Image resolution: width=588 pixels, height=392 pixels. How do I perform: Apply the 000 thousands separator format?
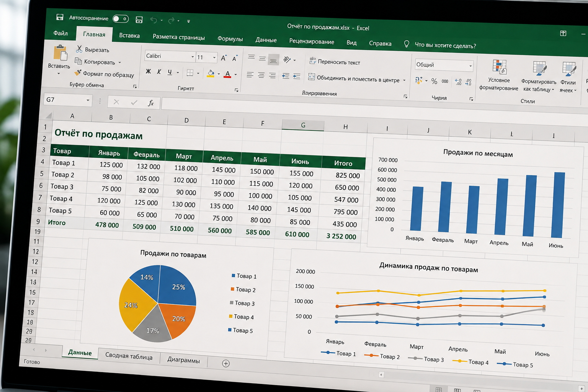point(445,81)
